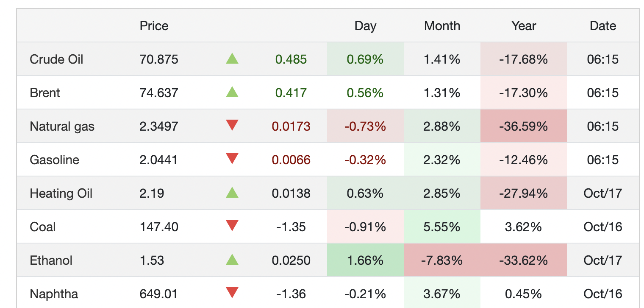Sort by the Year column header

pyautogui.click(x=524, y=26)
